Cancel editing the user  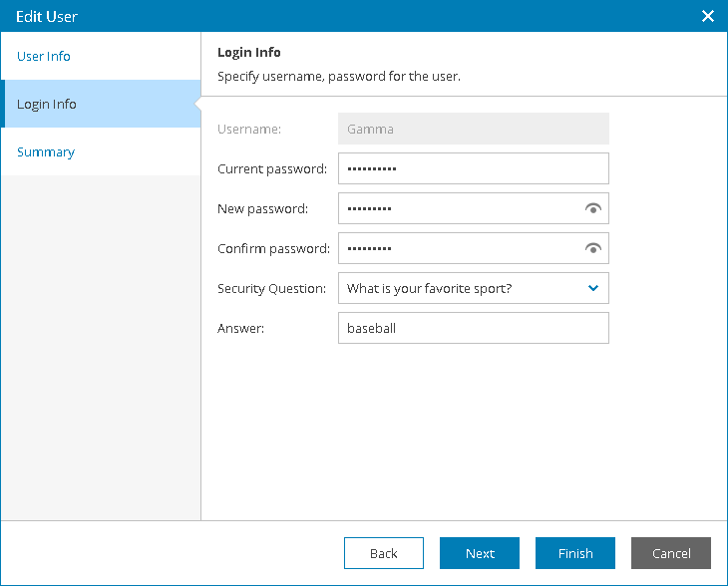(671, 553)
